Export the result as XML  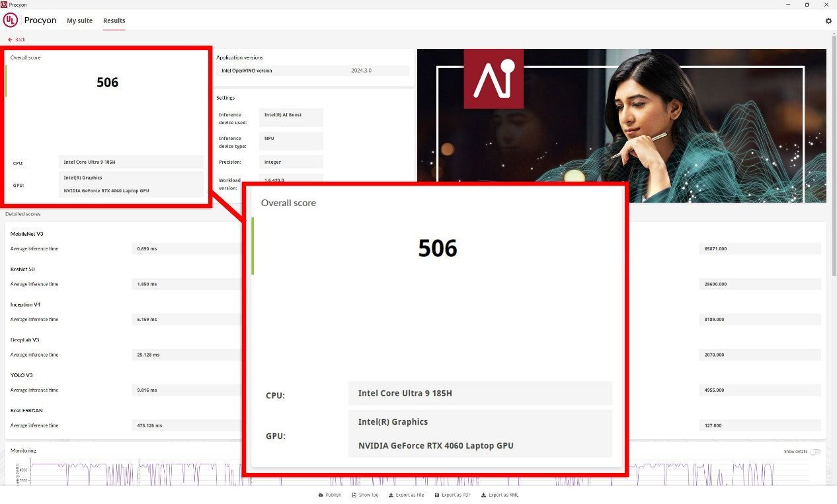500,495
